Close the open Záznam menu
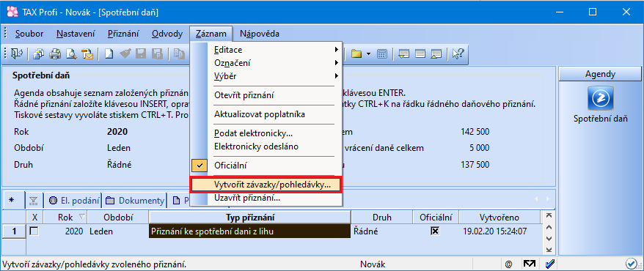Image resolution: width=644 pixels, height=271 pixels. pyautogui.click(x=211, y=34)
